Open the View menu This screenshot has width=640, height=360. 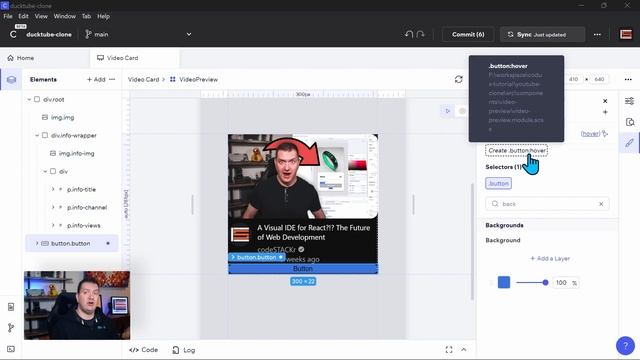point(41,16)
